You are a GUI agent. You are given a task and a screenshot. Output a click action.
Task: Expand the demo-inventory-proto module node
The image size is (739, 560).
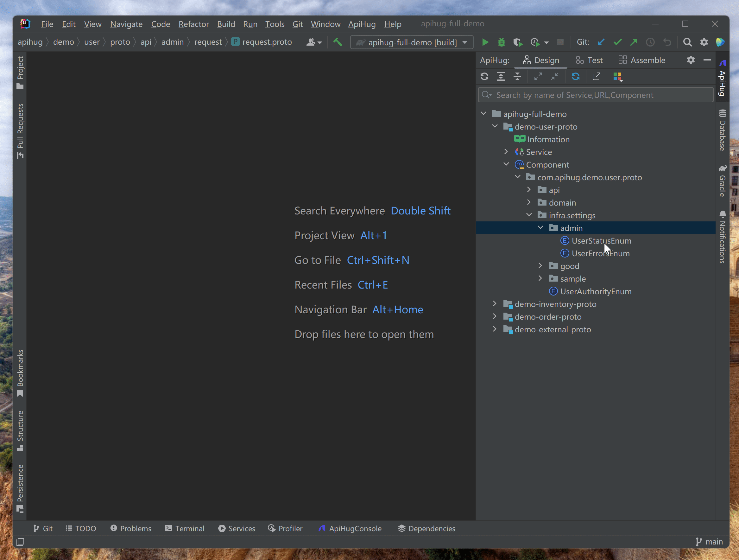(495, 304)
